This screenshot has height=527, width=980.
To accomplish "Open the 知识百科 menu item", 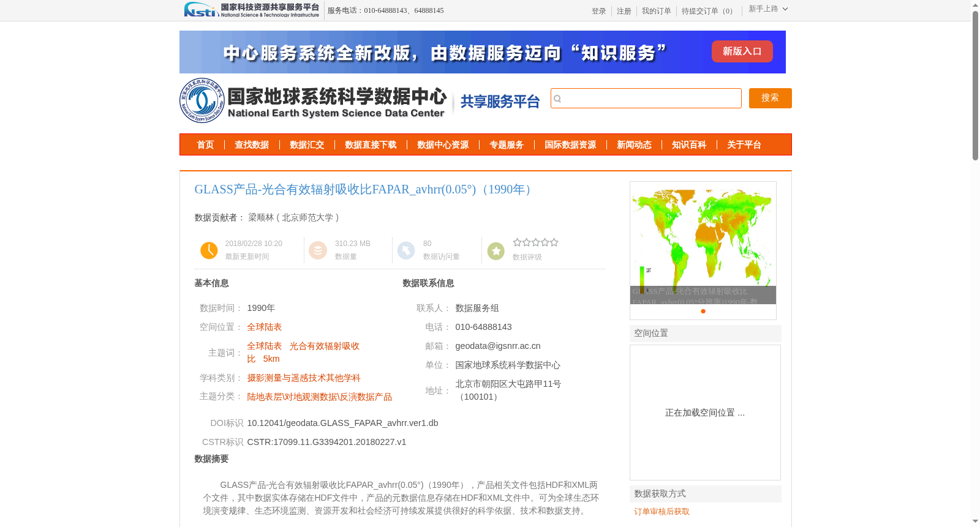I will coord(689,145).
